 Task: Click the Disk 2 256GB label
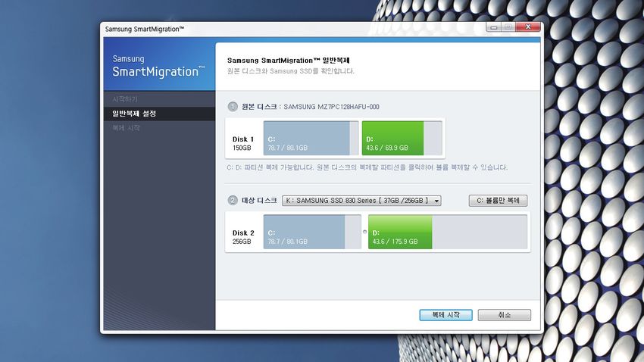[x=243, y=237]
